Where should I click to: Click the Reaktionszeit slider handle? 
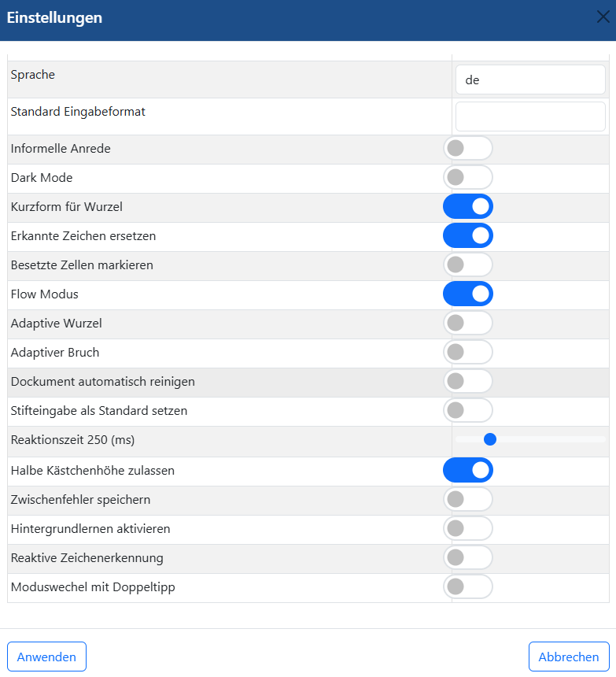tap(490, 439)
